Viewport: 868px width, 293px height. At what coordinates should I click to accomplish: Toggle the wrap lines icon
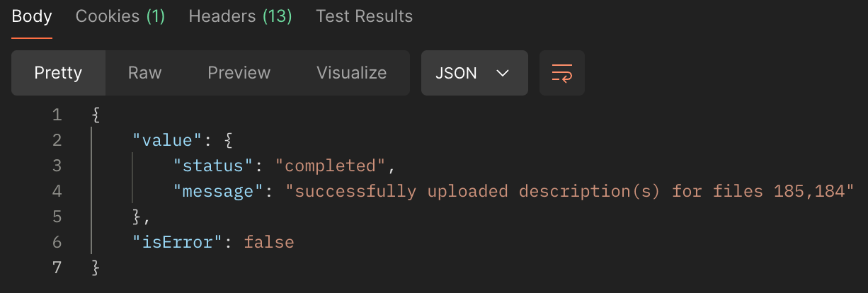(x=561, y=73)
